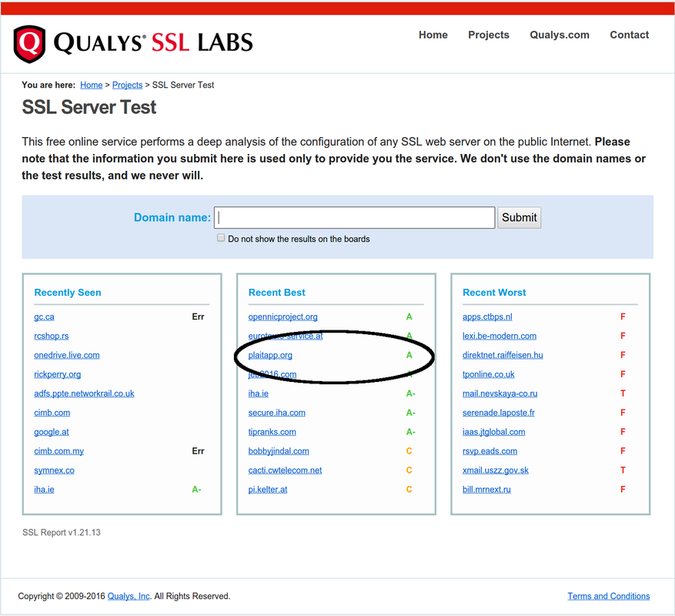The image size is (675, 616).
Task: Open the secure.iha.com link
Action: pyautogui.click(x=277, y=413)
